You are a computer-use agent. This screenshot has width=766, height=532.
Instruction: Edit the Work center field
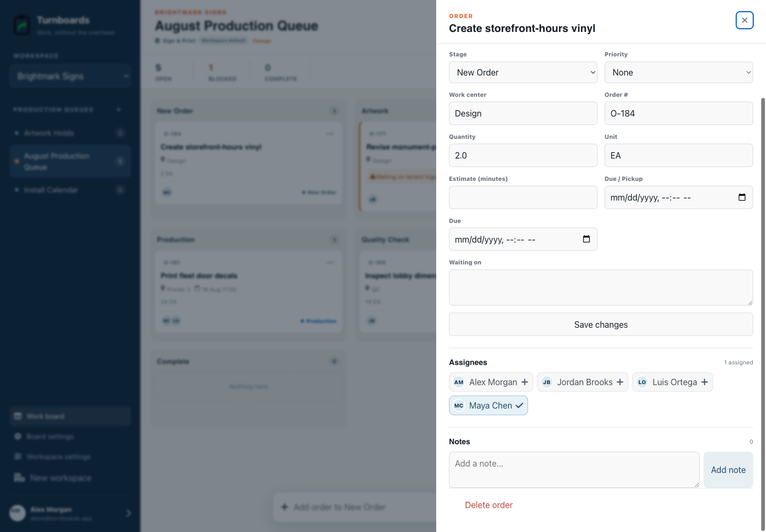(523, 113)
